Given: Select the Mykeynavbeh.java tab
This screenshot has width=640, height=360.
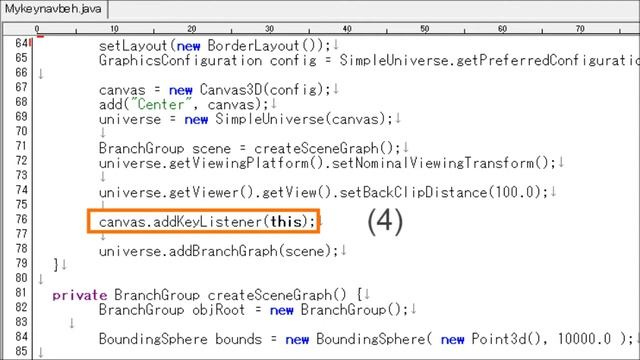Looking at the screenshot, I should click(x=53, y=9).
